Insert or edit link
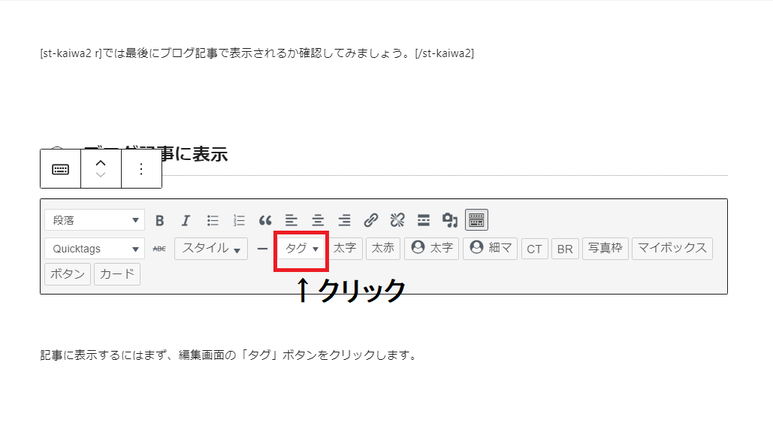This screenshot has height=423, width=773. (371, 220)
